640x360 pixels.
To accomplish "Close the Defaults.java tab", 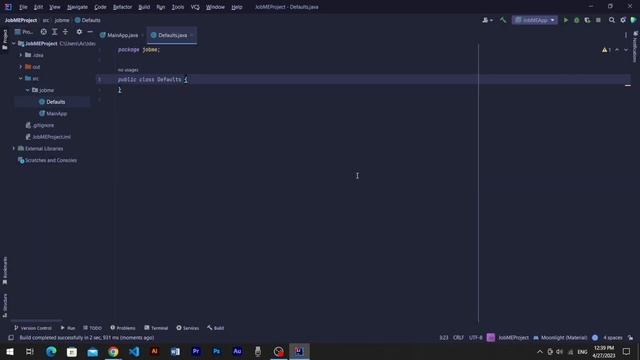I will coord(192,36).
